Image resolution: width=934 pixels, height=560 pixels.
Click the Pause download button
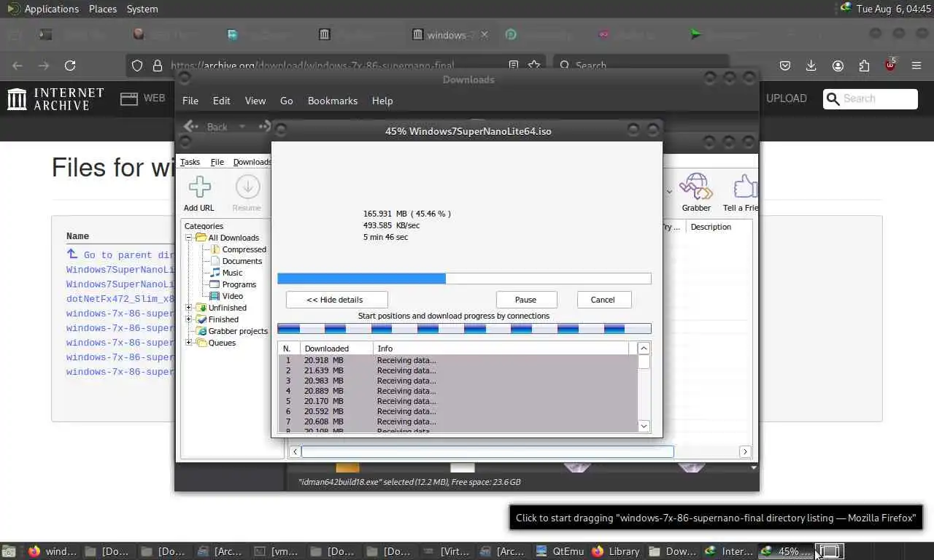pos(526,300)
